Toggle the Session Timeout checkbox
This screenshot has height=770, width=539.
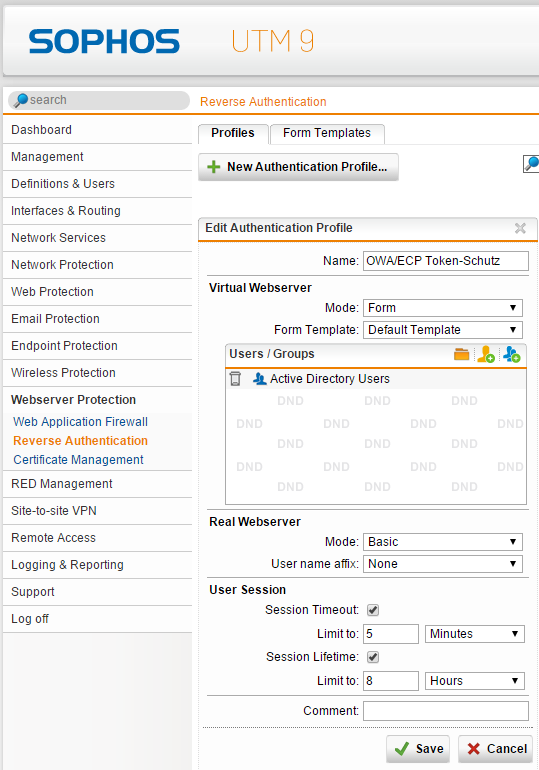pos(373,610)
